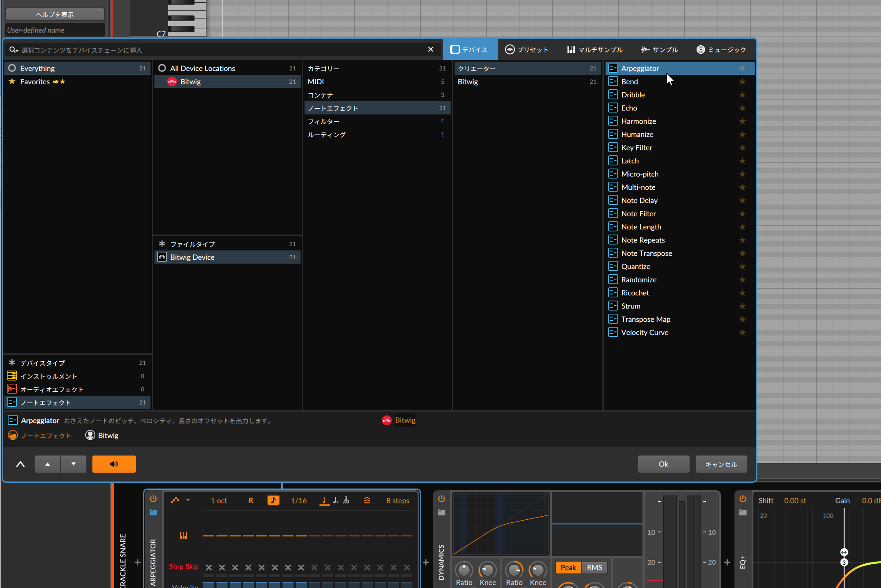Toggle the audio preview speaker button
This screenshot has width=881, height=588.
pos(114,464)
